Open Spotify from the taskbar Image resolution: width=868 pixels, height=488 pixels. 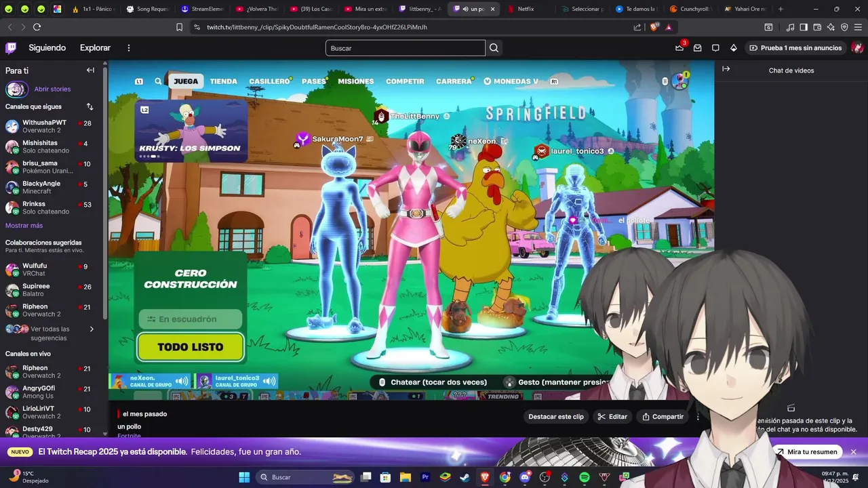click(585, 477)
